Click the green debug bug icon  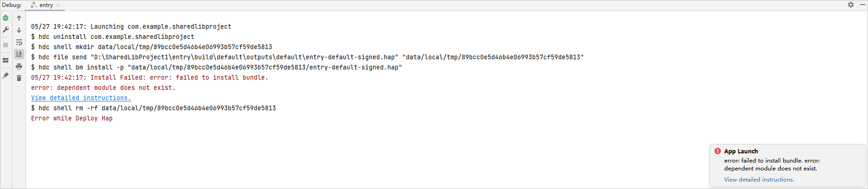6,18
